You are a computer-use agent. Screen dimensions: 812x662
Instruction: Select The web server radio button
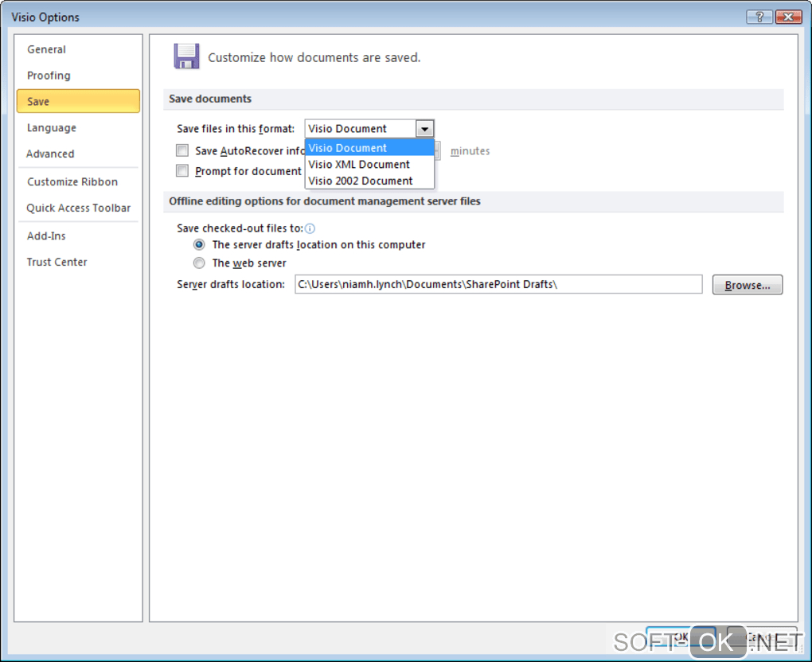tap(199, 263)
